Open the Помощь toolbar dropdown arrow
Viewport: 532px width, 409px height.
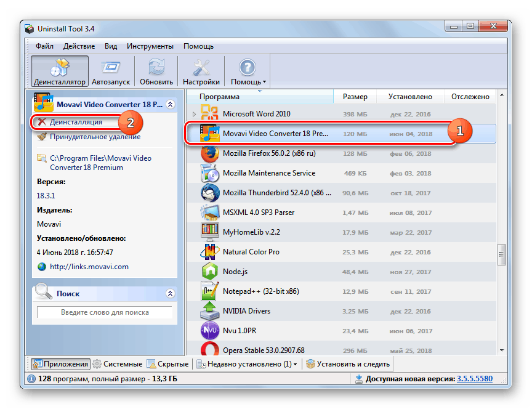[265, 82]
